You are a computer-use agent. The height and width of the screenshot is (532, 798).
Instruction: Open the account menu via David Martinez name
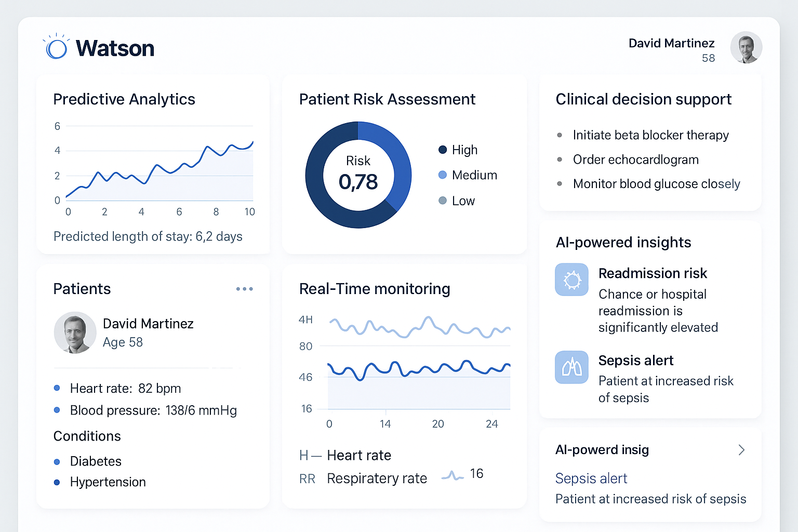tap(671, 43)
